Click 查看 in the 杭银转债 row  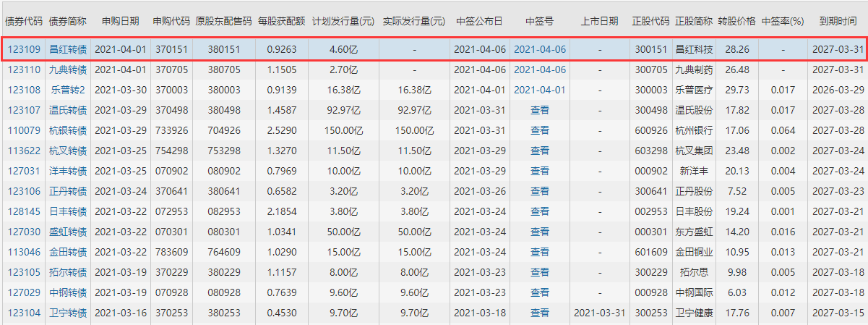[540, 131]
